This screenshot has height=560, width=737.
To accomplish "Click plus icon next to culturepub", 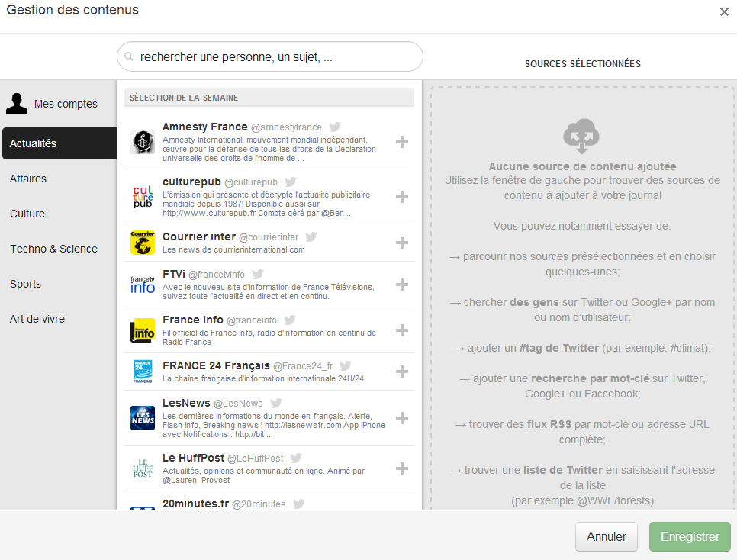I will click(402, 197).
